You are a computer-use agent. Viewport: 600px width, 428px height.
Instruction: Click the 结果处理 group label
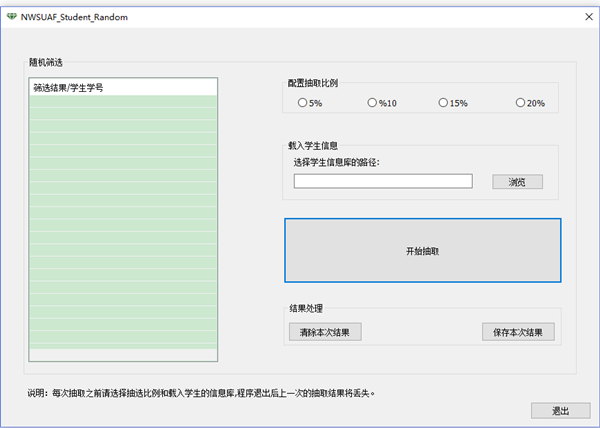pyautogui.click(x=305, y=308)
